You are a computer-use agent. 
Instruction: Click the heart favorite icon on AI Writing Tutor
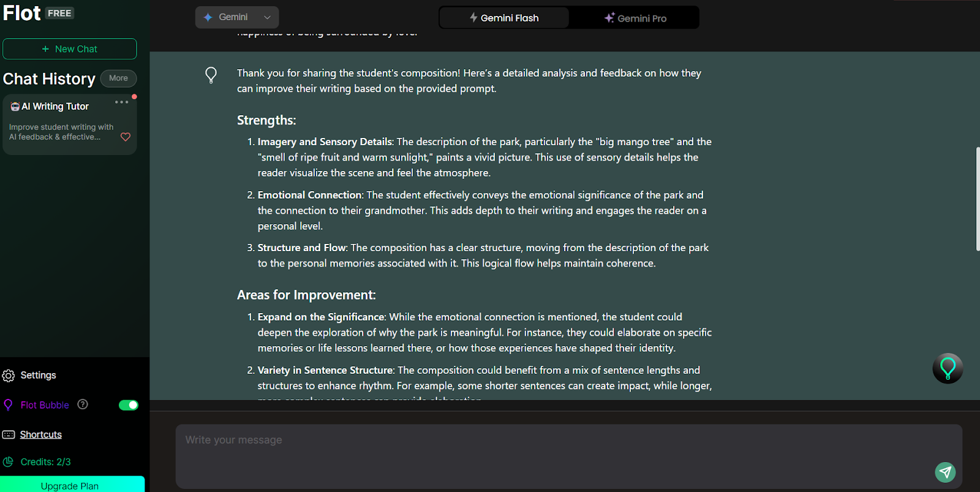click(126, 137)
